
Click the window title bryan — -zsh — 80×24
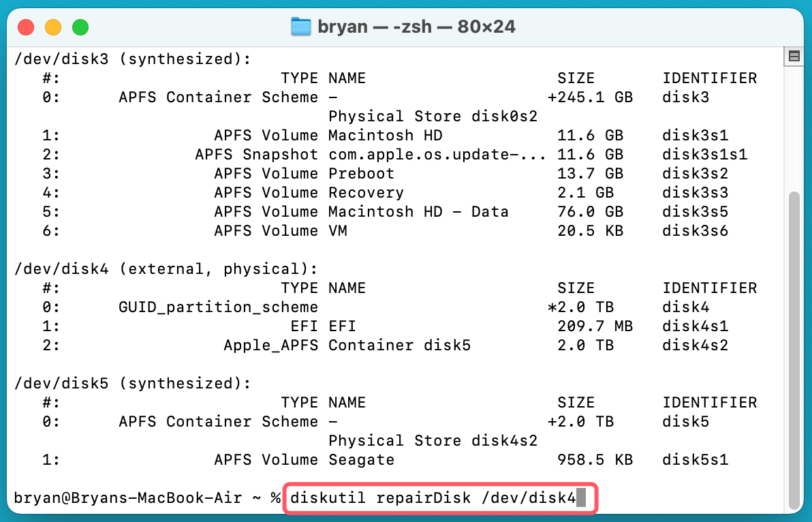coord(416,27)
